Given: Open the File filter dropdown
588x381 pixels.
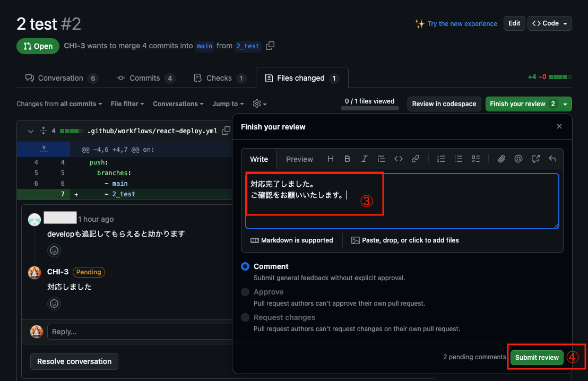Looking at the screenshot, I should (x=127, y=104).
